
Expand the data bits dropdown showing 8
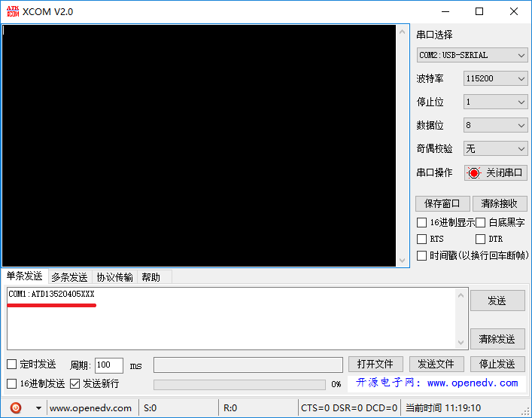[x=495, y=125]
